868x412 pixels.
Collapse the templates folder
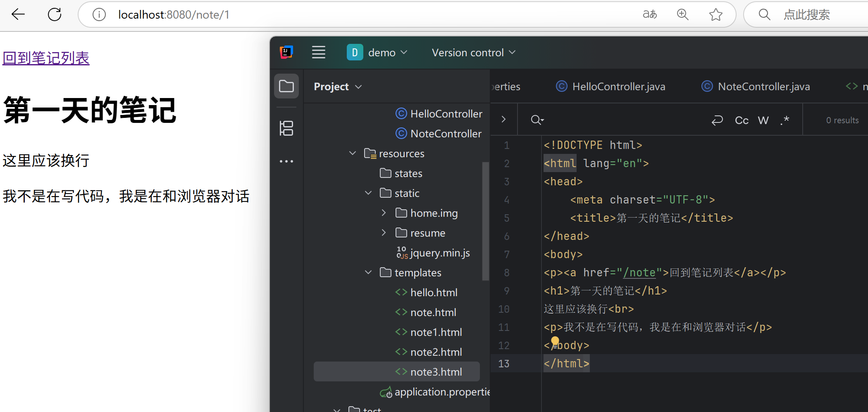(x=368, y=273)
